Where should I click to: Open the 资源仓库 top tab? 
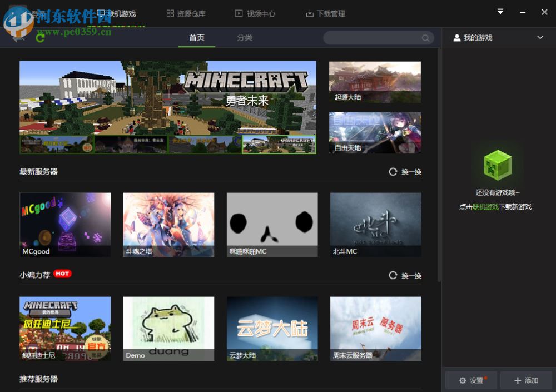click(x=186, y=13)
